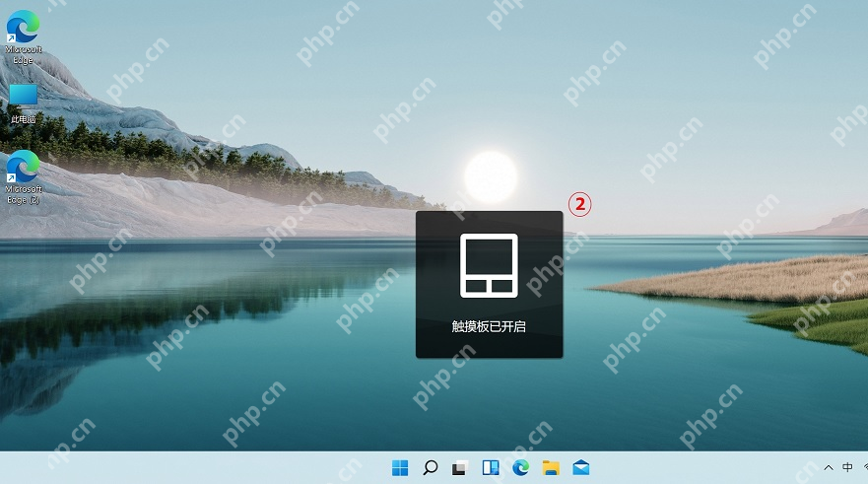Open the top Microsoft Edge desktop shortcut
This screenshot has height=484, width=868.
tap(23, 37)
